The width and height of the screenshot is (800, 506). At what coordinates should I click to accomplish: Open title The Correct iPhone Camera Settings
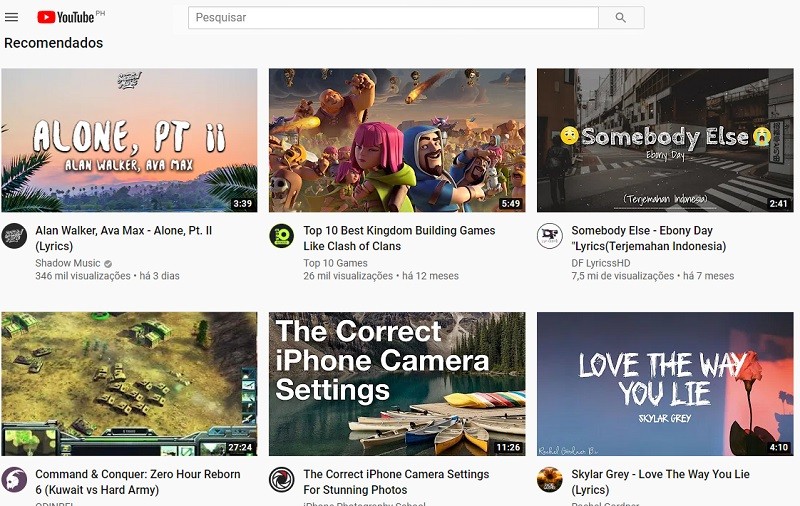396,482
